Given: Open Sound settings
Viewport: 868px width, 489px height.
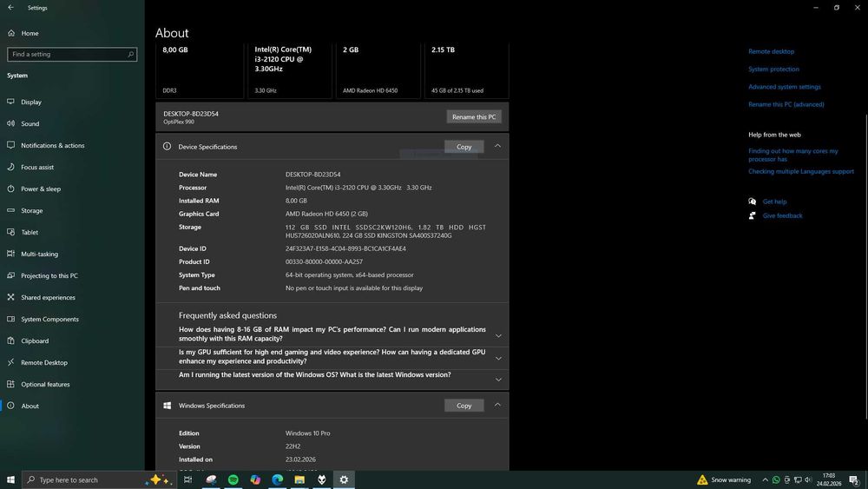Looking at the screenshot, I should point(30,123).
